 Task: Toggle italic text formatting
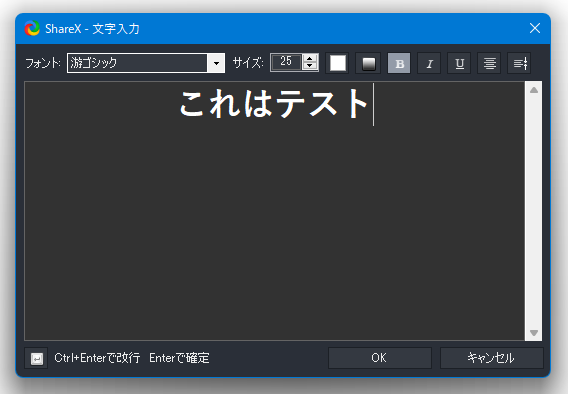(429, 63)
